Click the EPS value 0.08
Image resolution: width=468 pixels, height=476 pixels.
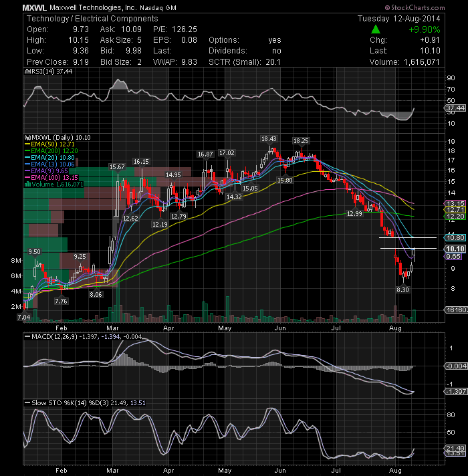tap(189, 40)
